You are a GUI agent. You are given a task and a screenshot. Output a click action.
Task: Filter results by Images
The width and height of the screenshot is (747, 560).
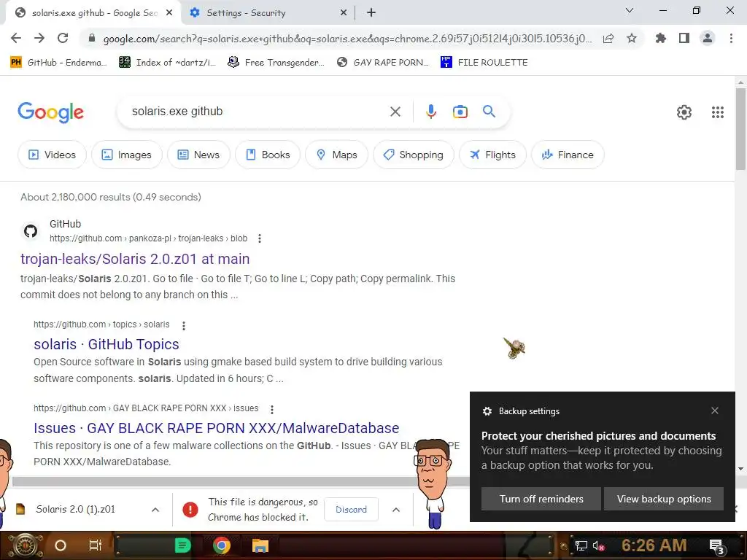127,155
